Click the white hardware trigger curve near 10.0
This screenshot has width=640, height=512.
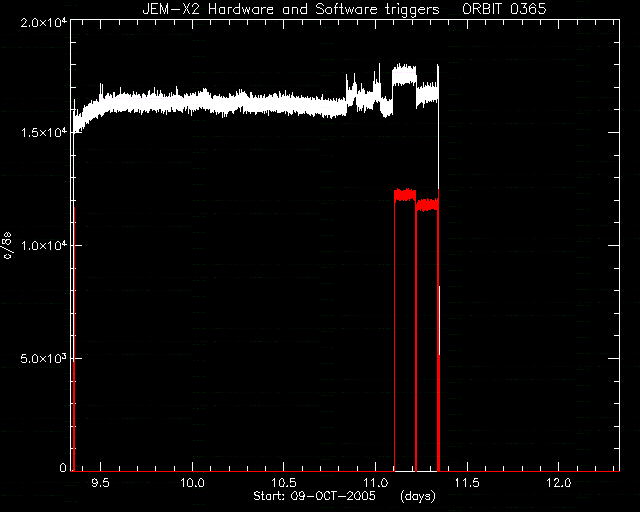pyautogui.click(x=192, y=102)
